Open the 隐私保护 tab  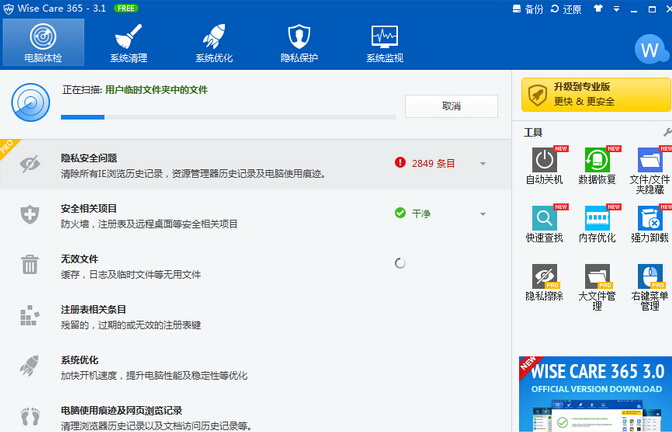pos(299,42)
